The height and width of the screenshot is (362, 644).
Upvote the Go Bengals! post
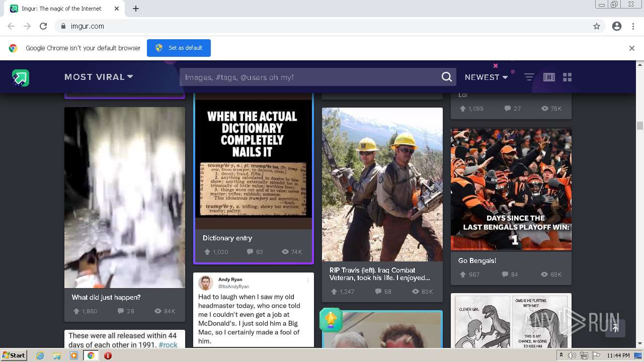(x=463, y=275)
